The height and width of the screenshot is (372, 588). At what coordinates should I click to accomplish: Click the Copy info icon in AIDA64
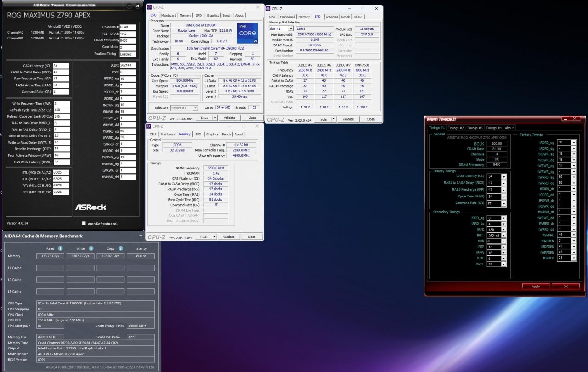click(121, 248)
